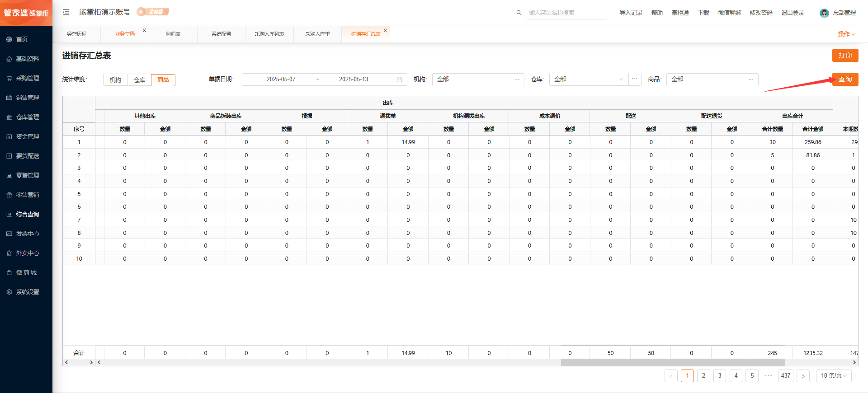Click the 微商城 bag icon
The width and height of the screenshot is (868, 393).
click(9, 272)
